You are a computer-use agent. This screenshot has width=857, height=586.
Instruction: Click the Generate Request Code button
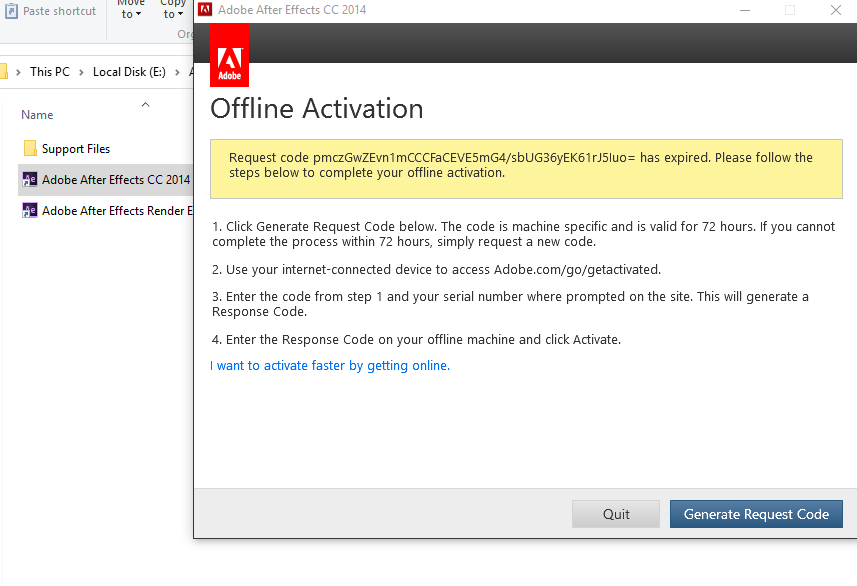[756, 514]
